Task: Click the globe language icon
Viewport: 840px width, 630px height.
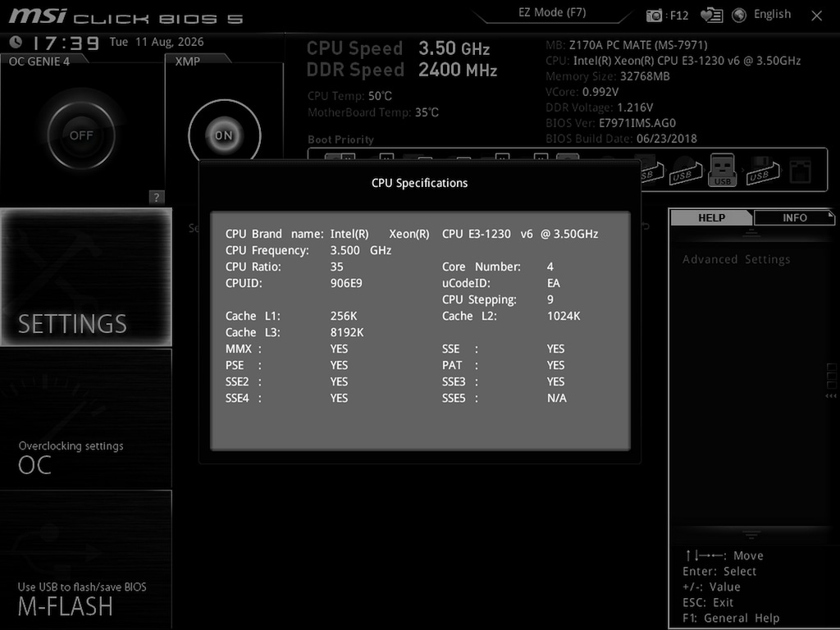Action: [739, 15]
